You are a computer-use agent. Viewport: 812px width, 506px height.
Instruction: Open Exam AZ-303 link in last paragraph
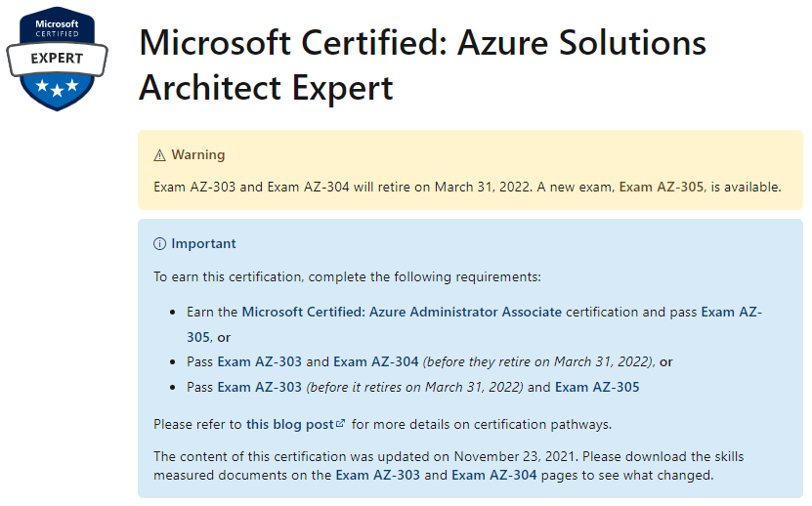point(377,475)
